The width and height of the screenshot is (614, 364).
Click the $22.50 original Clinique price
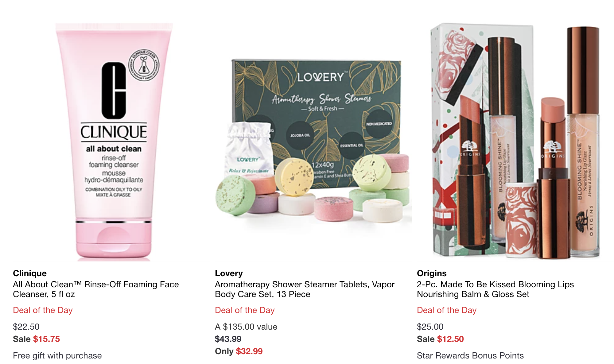tap(26, 327)
